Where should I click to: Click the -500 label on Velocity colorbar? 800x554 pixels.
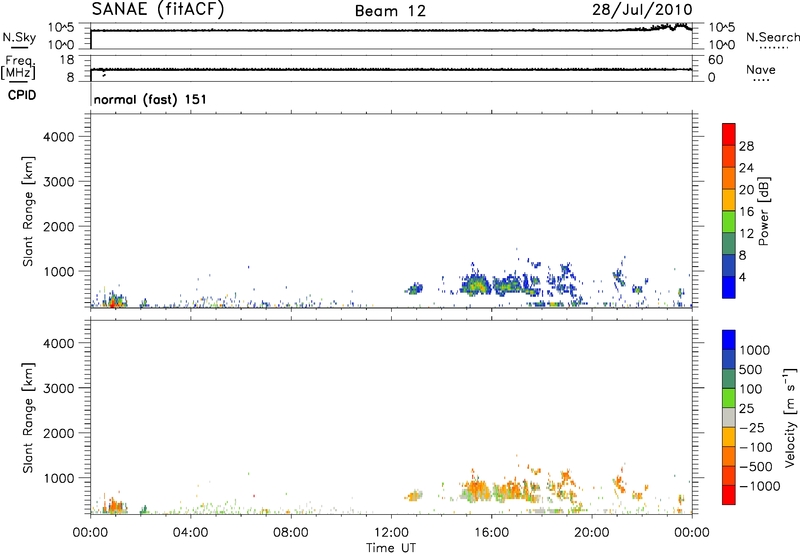click(756, 466)
